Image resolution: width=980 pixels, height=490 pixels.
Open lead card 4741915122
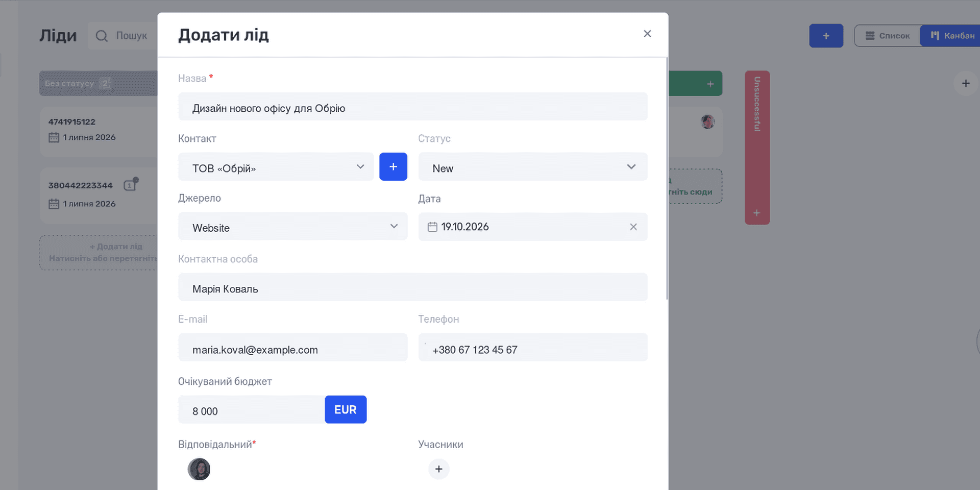coord(99,131)
